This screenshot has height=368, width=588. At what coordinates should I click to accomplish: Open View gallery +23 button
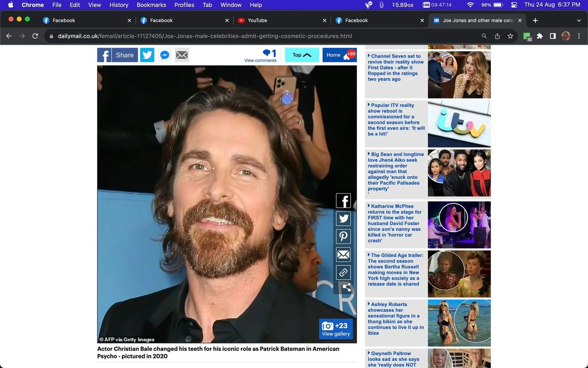pyautogui.click(x=336, y=329)
